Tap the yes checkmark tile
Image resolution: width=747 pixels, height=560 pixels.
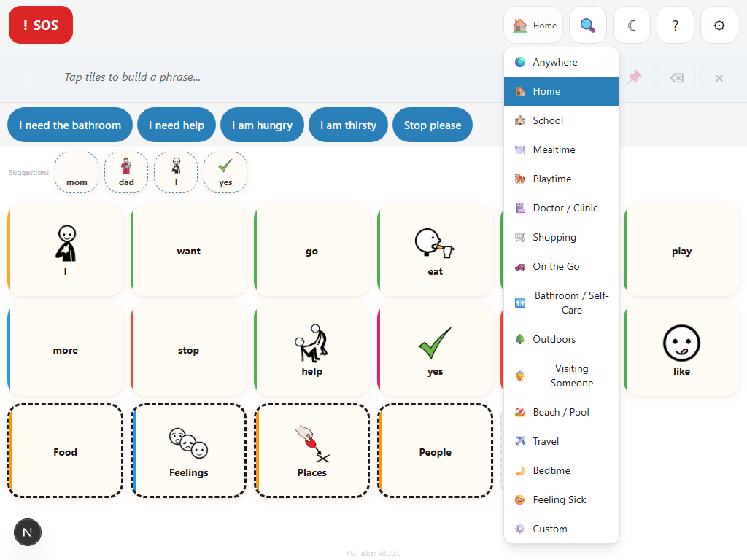(x=436, y=350)
